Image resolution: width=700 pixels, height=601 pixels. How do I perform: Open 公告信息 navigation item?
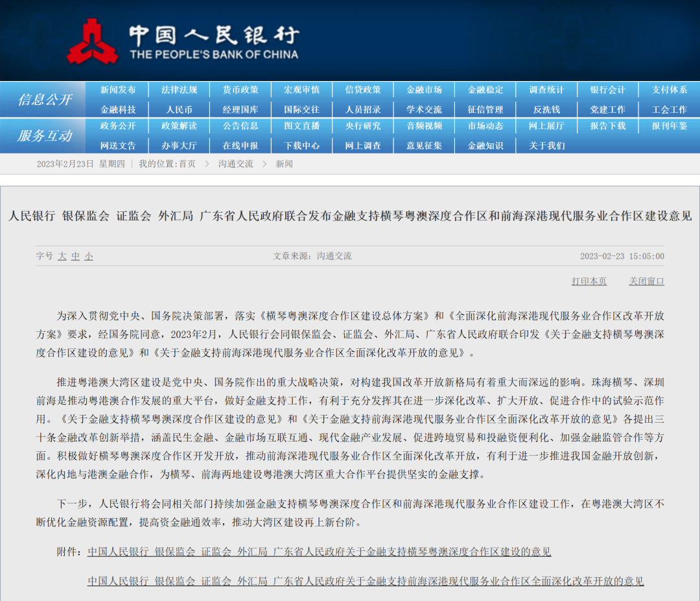[x=240, y=126]
